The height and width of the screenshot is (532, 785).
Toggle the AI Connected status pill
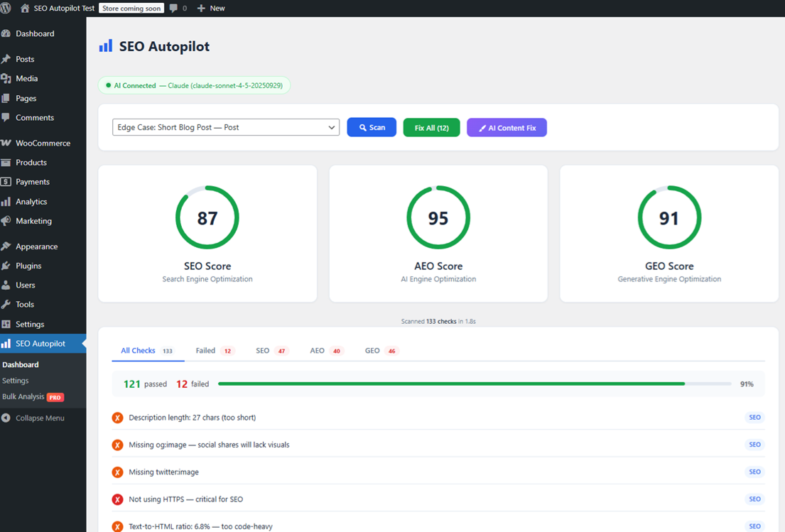195,85
